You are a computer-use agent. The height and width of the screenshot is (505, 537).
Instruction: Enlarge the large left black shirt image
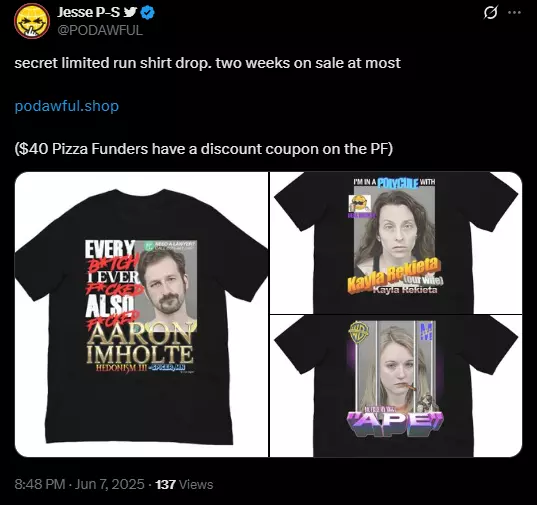click(141, 314)
